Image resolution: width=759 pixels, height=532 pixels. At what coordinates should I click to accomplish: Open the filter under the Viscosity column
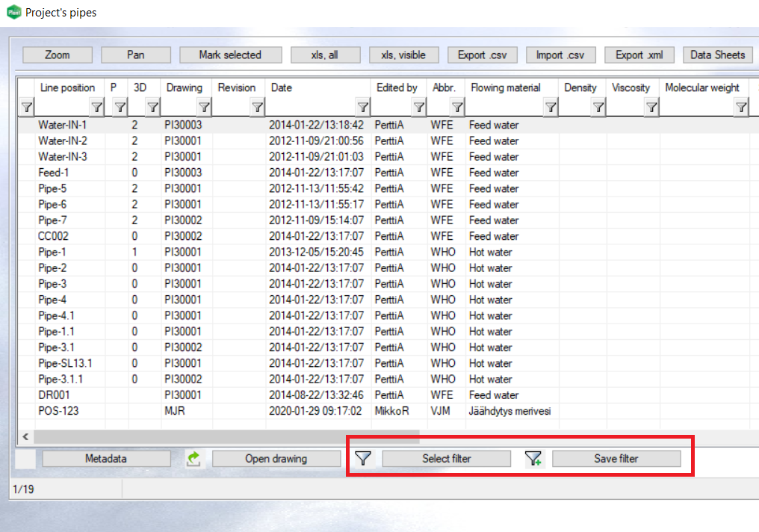[651, 108]
